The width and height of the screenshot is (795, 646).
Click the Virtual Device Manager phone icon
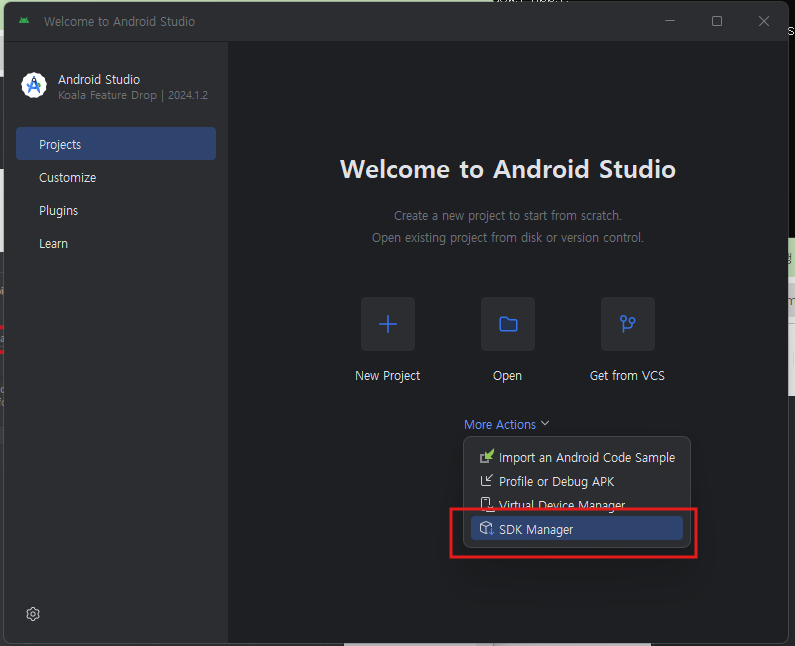[486, 504]
